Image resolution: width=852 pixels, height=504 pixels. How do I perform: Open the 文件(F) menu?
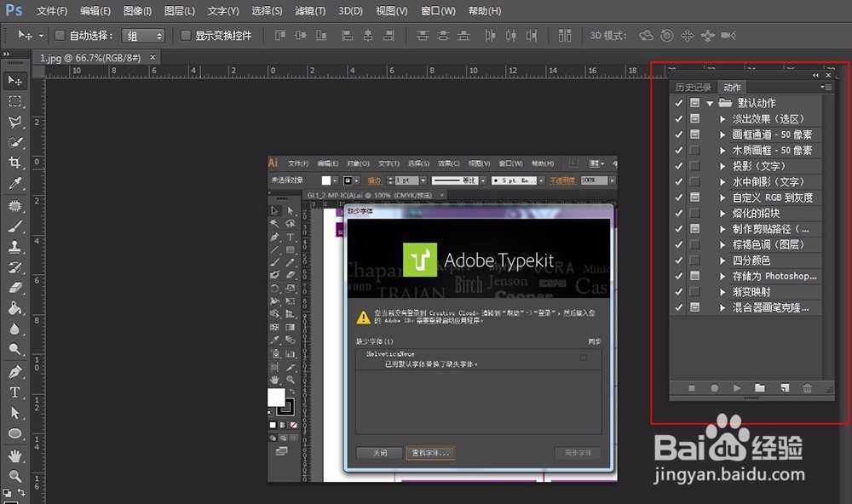(52, 11)
